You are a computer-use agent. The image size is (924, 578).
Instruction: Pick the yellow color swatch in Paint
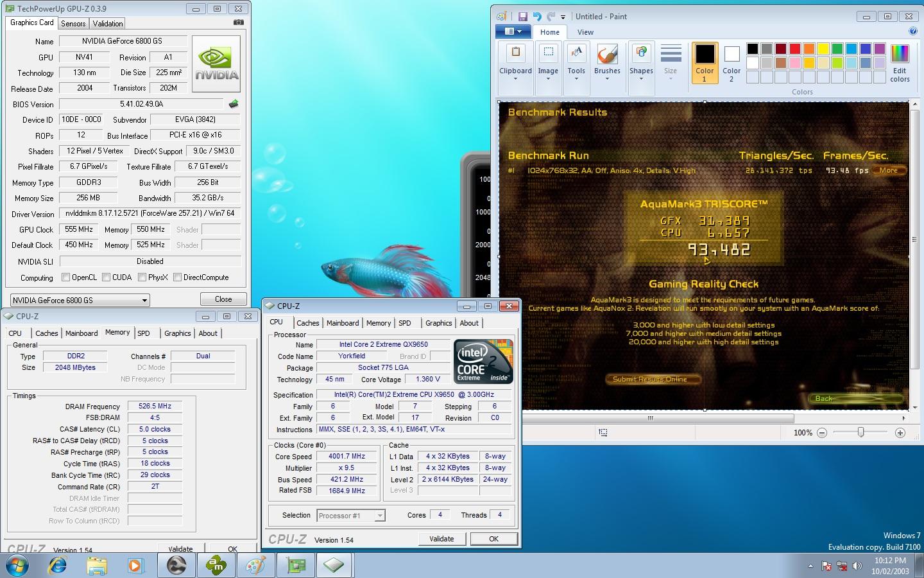pyautogui.click(x=823, y=49)
